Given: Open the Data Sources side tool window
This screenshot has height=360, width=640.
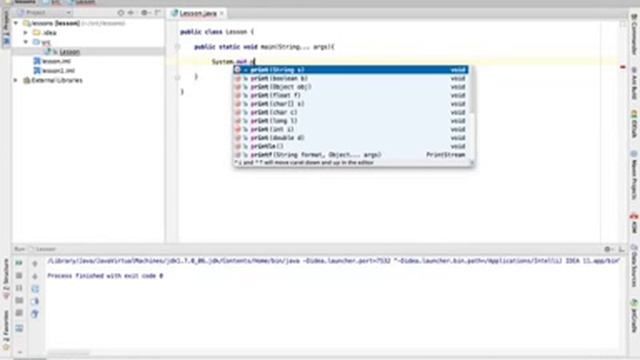Looking at the screenshot, I should [x=634, y=265].
